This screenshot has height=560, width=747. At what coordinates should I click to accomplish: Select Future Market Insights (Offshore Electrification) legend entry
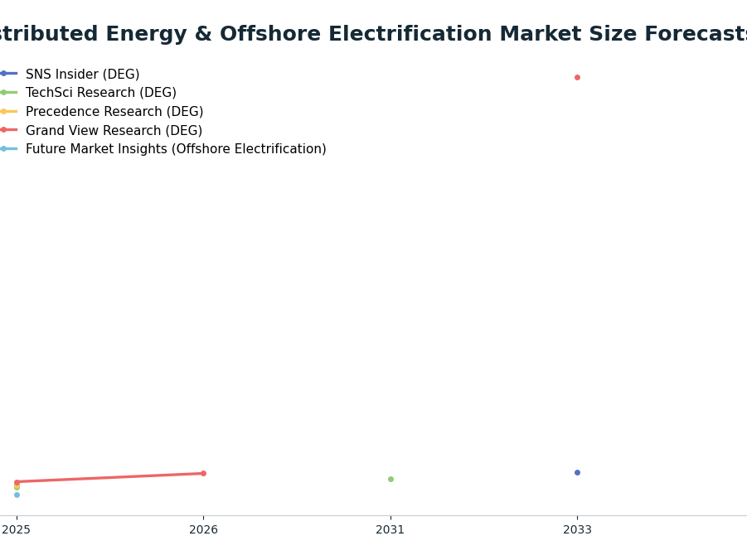163,149
